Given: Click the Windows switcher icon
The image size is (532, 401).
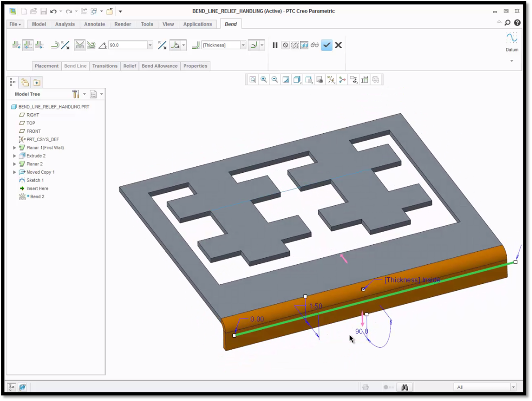Looking at the screenshot, I should [x=94, y=11].
